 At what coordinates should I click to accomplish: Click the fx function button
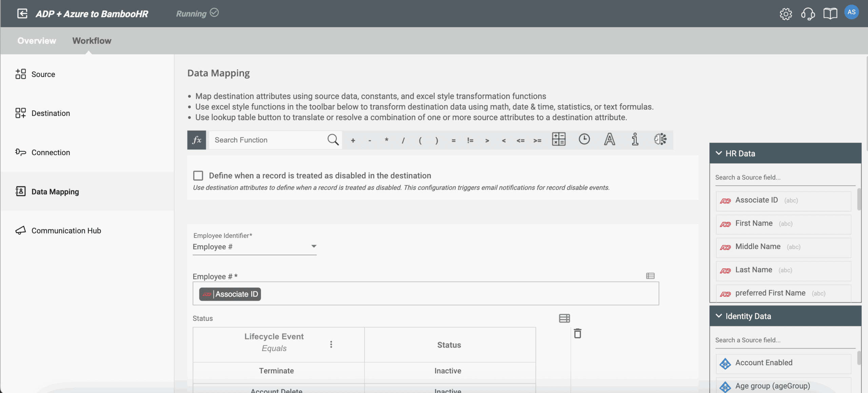pos(196,140)
